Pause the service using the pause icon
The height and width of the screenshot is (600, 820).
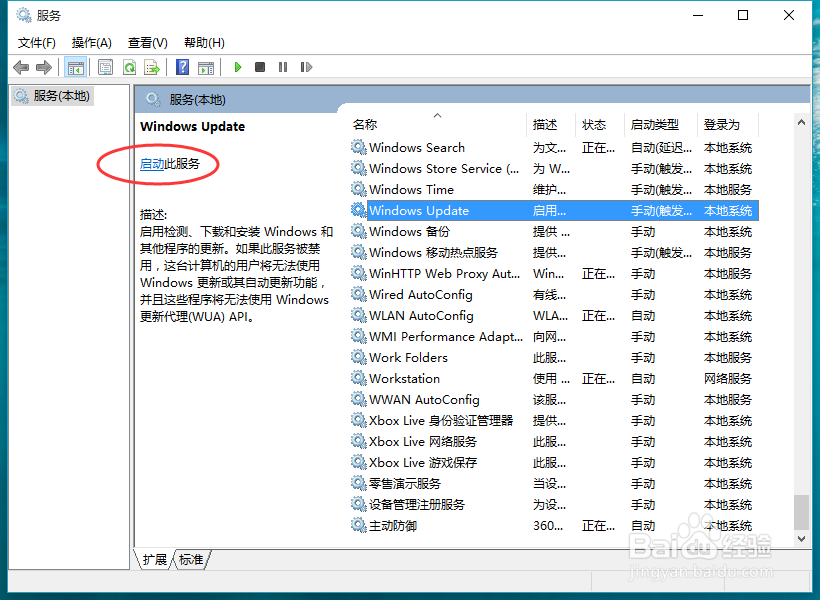tap(281, 67)
